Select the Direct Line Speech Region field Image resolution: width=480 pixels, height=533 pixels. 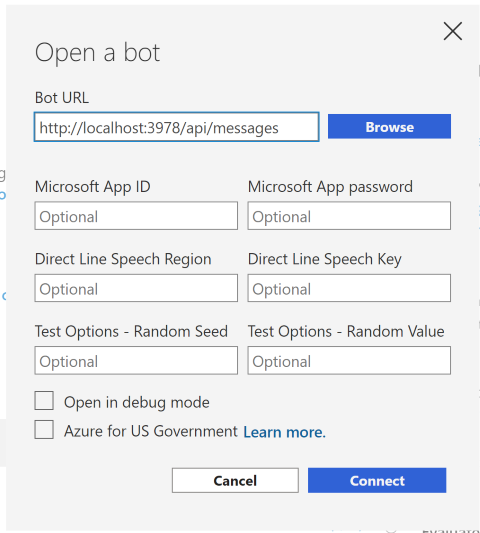tap(136, 288)
